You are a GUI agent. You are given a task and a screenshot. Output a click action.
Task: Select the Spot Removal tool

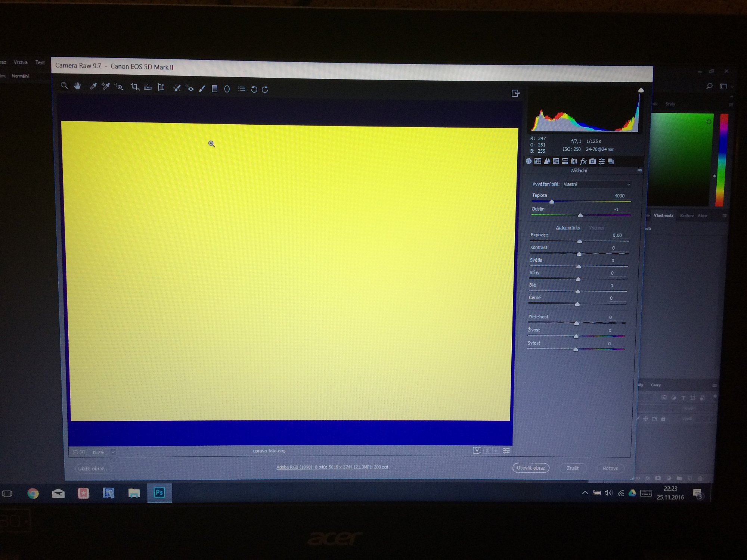[177, 88]
